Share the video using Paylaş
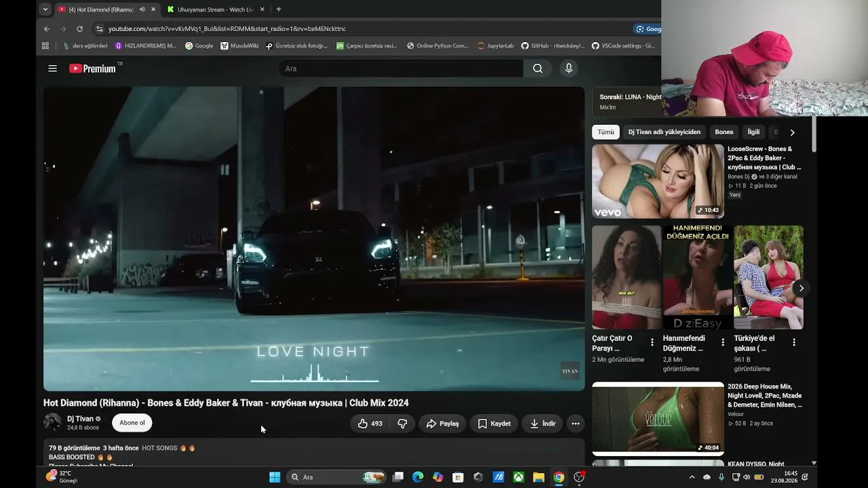 pyautogui.click(x=442, y=424)
